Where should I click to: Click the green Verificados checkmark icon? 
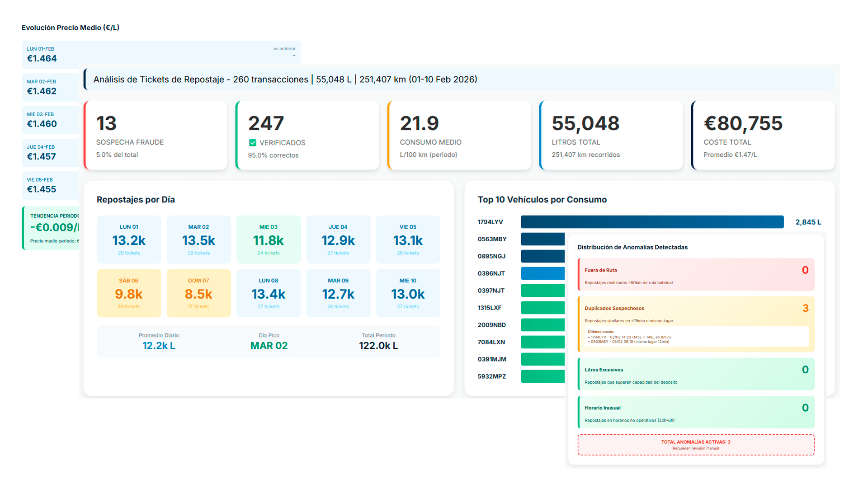click(253, 143)
